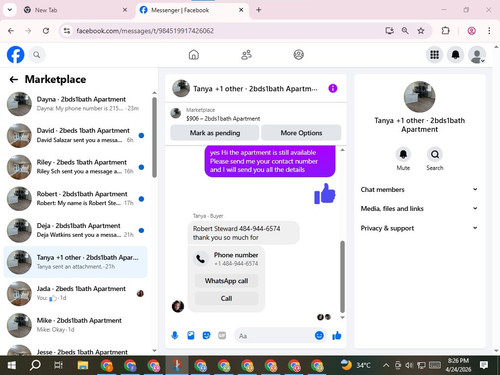The width and height of the screenshot is (500, 375).
Task: Open Dayna's 2bds1bath Apartment chat
Action: point(76,104)
